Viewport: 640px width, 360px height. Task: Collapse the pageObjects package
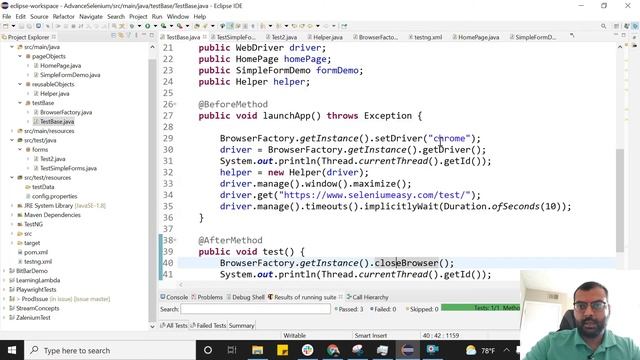pos(20,56)
